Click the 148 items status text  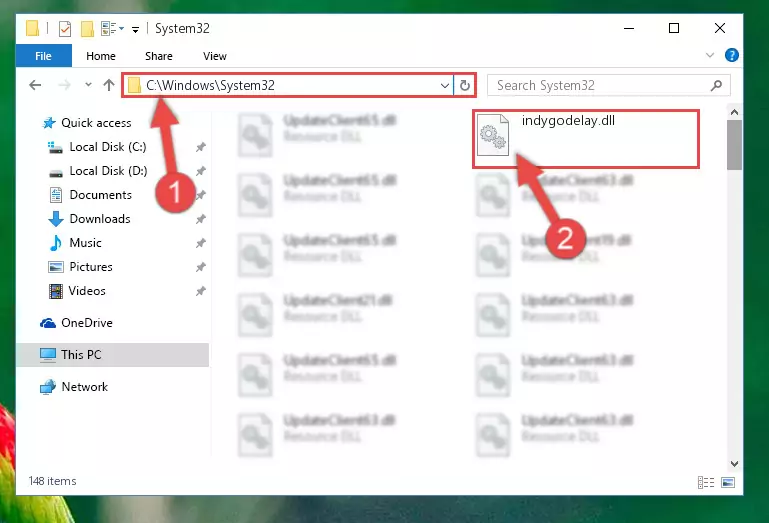point(52,481)
